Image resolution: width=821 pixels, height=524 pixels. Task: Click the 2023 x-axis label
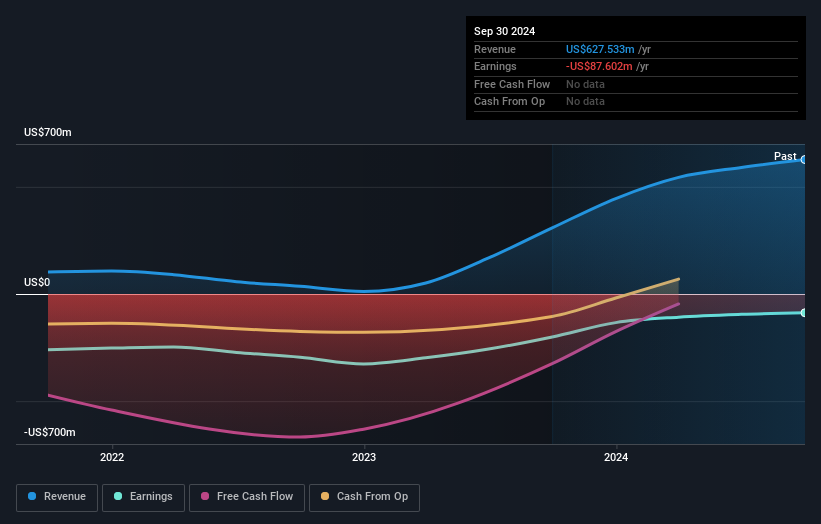click(364, 458)
